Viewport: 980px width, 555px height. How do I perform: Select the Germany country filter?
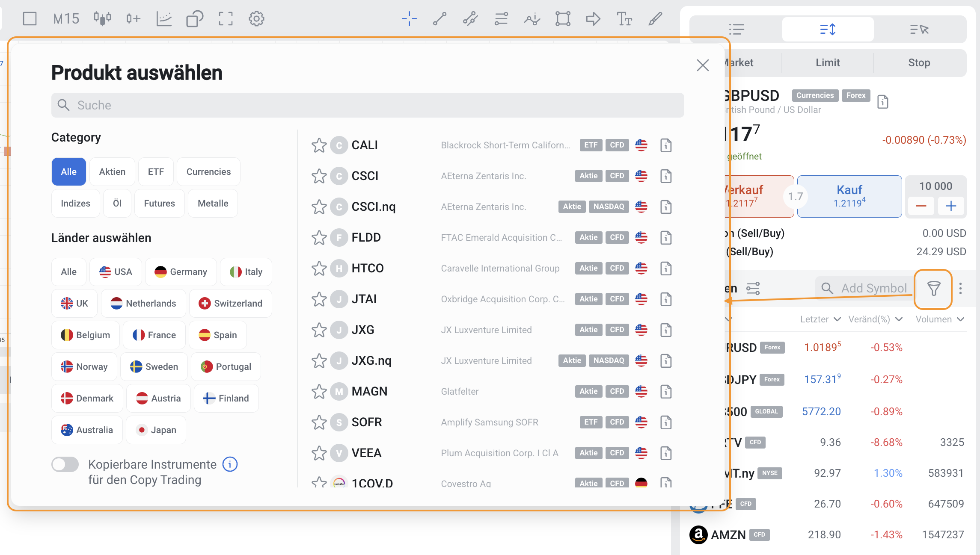click(x=181, y=272)
